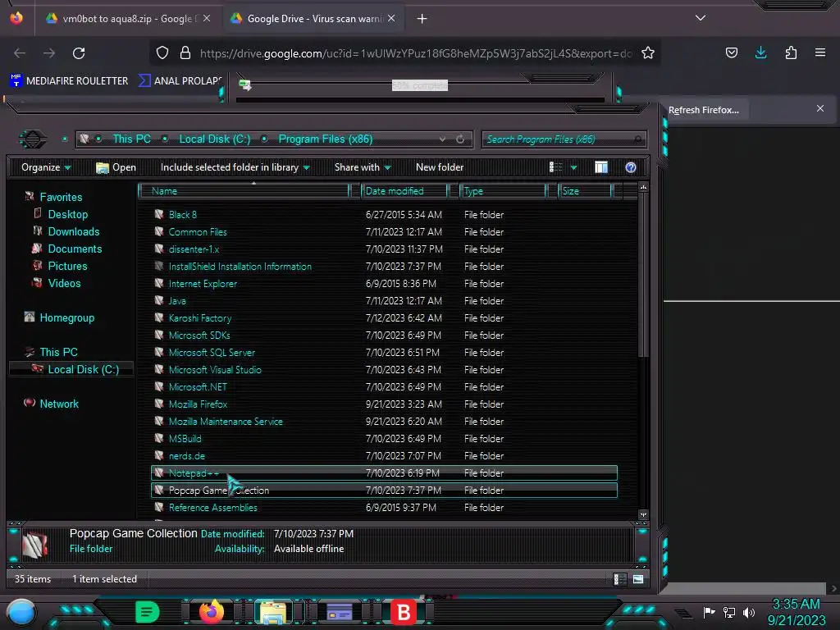Open Firefox from the taskbar
The height and width of the screenshot is (630, 840).
pos(211,611)
